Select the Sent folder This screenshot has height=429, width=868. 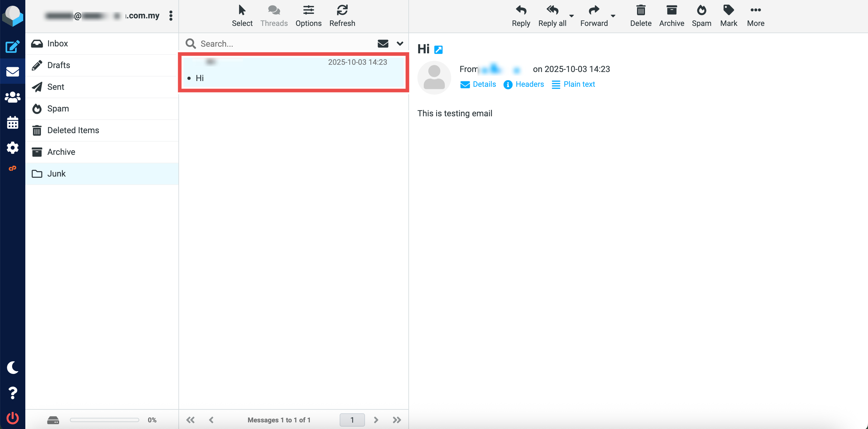55,87
